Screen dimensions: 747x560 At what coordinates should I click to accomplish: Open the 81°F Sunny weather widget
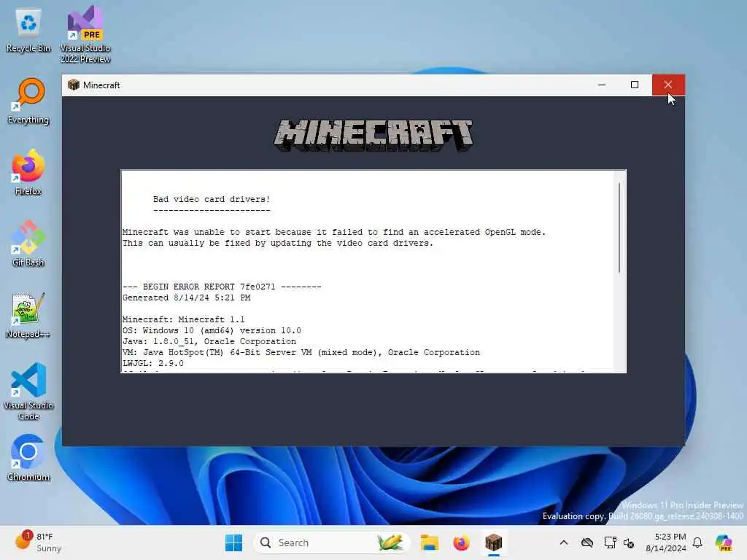coord(38,542)
